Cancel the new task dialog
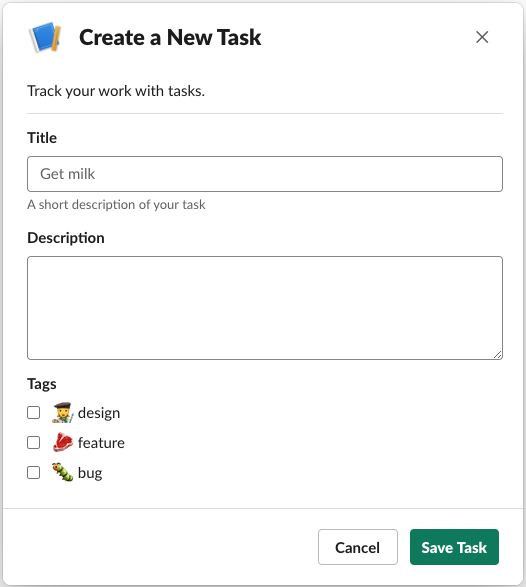The width and height of the screenshot is (526, 587). [x=358, y=547]
